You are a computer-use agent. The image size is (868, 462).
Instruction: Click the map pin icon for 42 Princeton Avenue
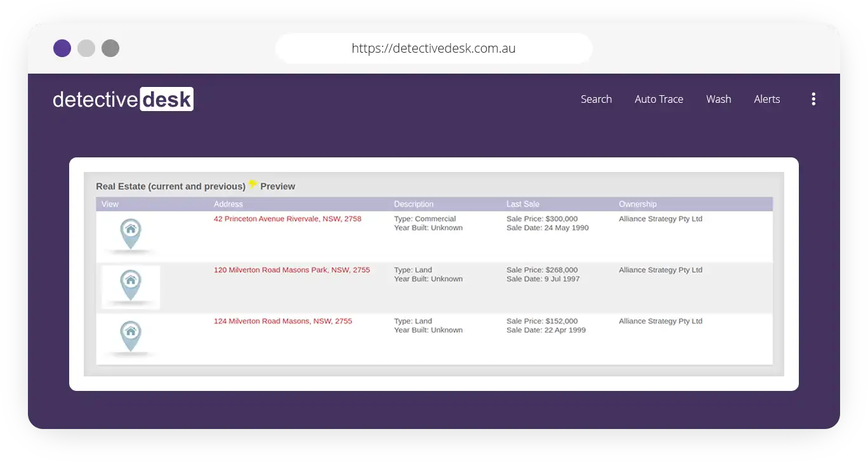131,234
